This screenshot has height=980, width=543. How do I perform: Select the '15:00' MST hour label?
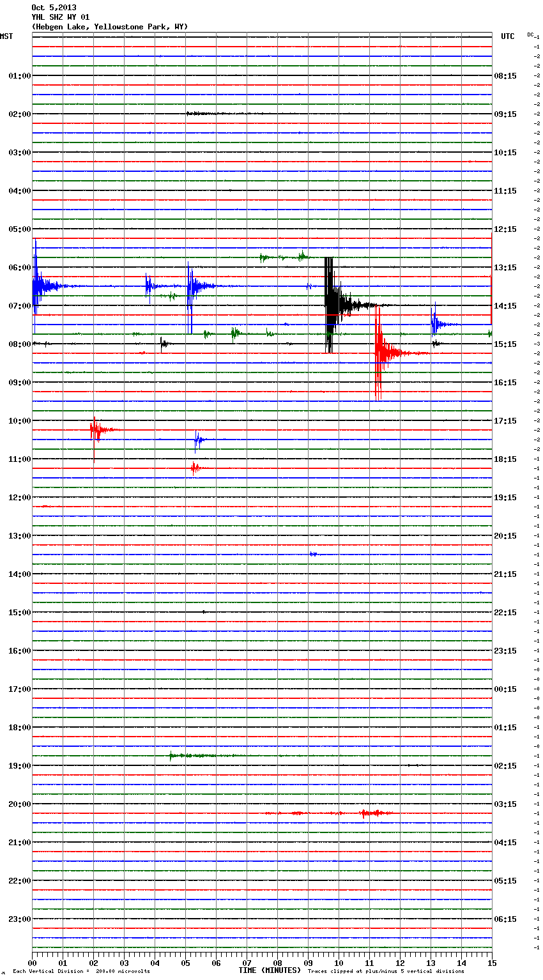point(20,613)
